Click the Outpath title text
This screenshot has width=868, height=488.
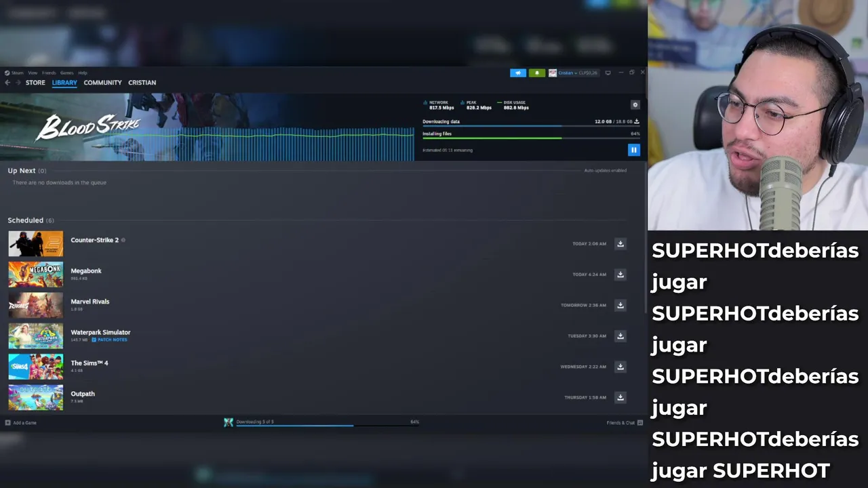click(83, 394)
